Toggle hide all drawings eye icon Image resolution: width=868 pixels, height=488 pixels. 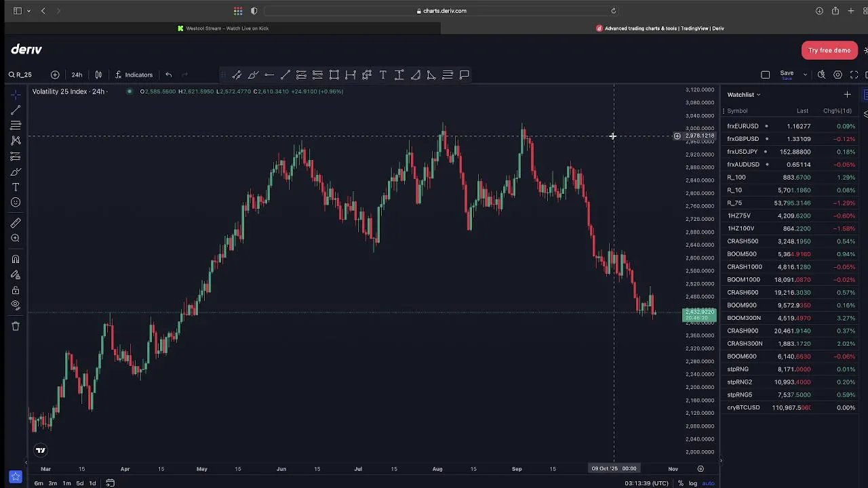(16, 306)
